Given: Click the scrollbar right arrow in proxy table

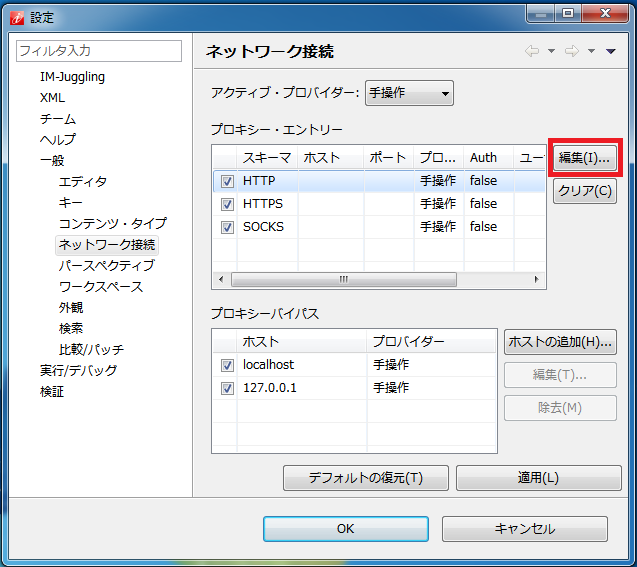Looking at the screenshot, I should point(536,279).
